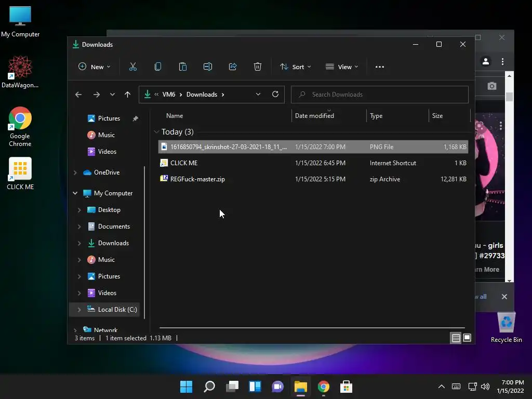
Task: Open Chrome three-dot menu behind Explorer
Action: point(502,61)
